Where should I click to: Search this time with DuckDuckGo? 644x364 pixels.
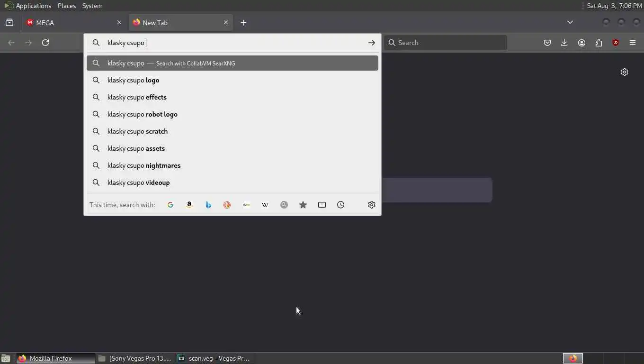pyautogui.click(x=227, y=205)
